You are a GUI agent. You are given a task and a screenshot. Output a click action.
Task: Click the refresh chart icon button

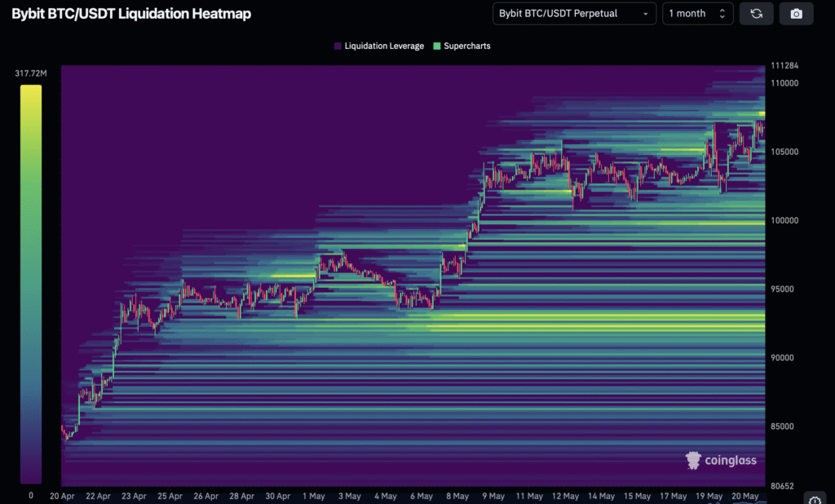click(x=756, y=14)
